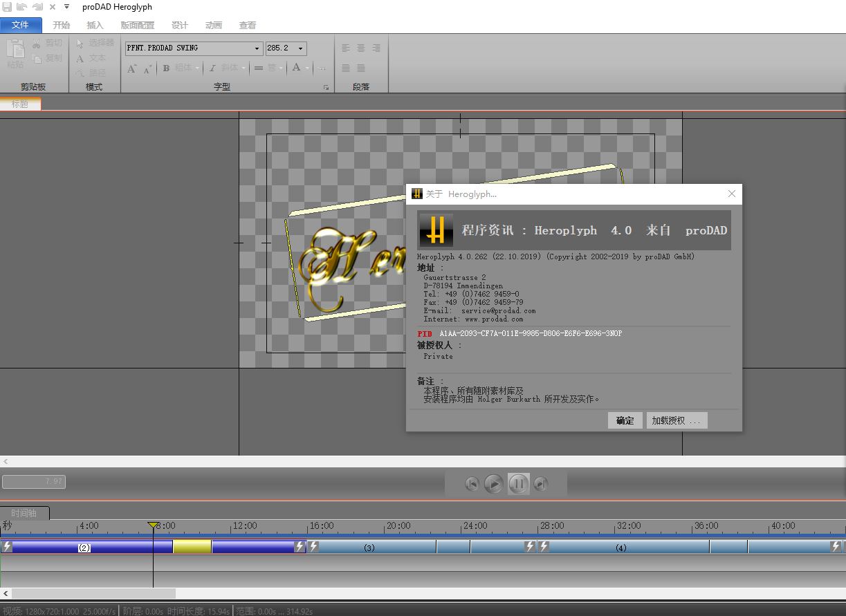The width and height of the screenshot is (846, 616).
Task: Click the ellipsis more options button in 字型
Action: click(x=322, y=68)
